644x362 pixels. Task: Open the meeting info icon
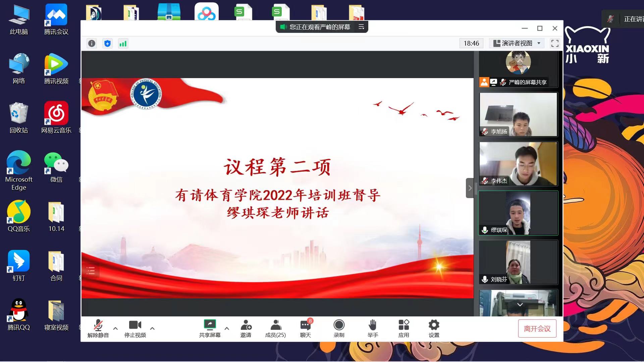coord(92,43)
